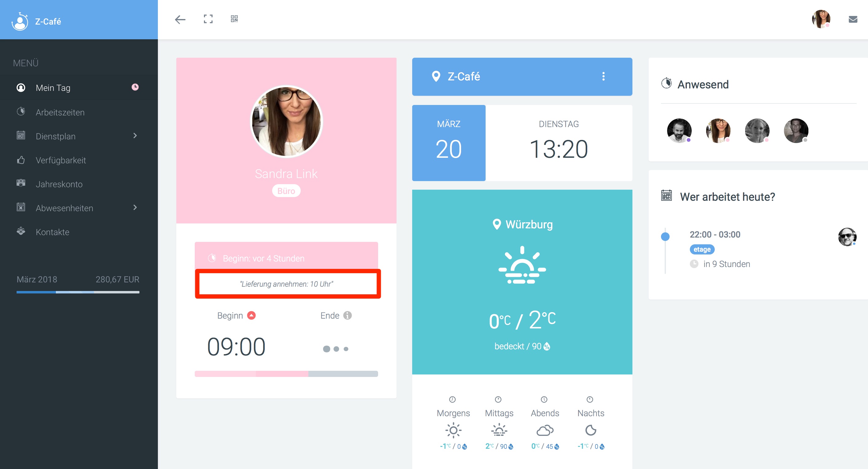Click Nachts forecast moon icon
The width and height of the screenshot is (868, 469).
coord(591,430)
